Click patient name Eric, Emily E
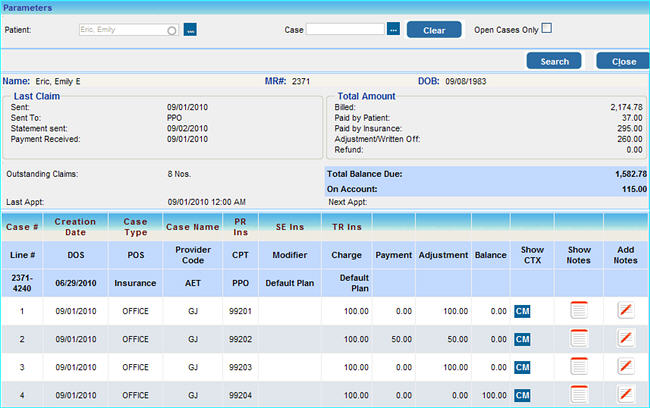This screenshot has width=650, height=408. click(x=58, y=81)
